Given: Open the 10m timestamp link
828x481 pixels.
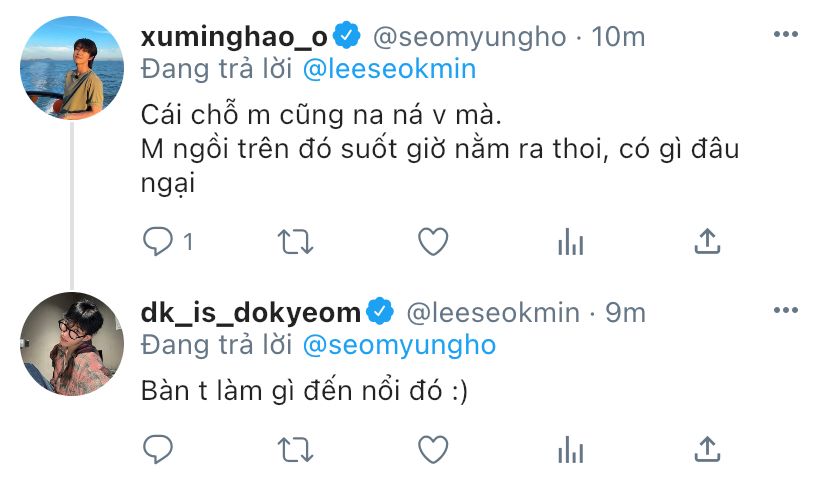Looking at the screenshot, I should tap(618, 37).
